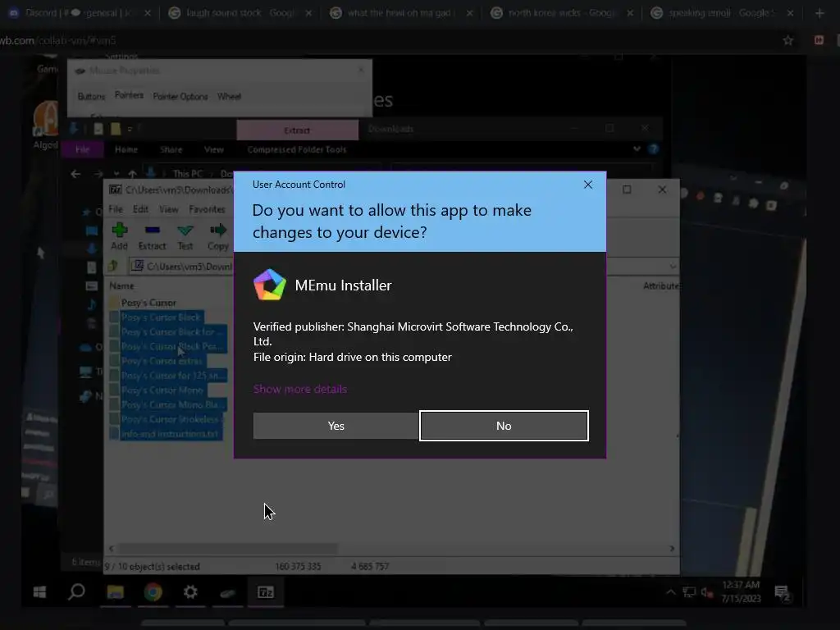The image size is (840, 630).
Task: Switch to the laugh sound stock tab
Action: pos(240,12)
